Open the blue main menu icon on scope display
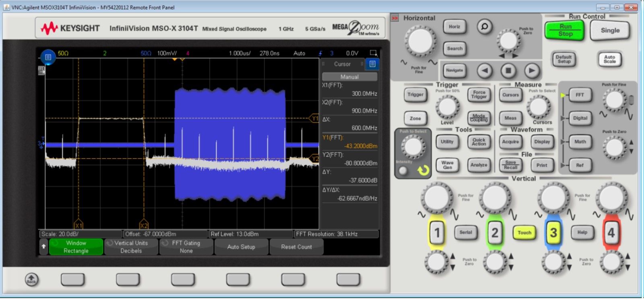The width and height of the screenshot is (644, 299). (48, 57)
